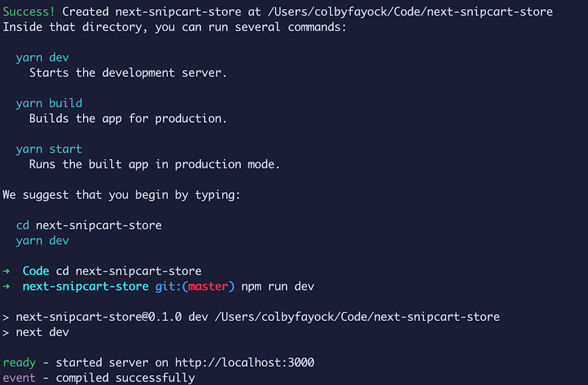Click the prompt arrow before "Code"
The image size is (588, 385).
click(x=7, y=271)
